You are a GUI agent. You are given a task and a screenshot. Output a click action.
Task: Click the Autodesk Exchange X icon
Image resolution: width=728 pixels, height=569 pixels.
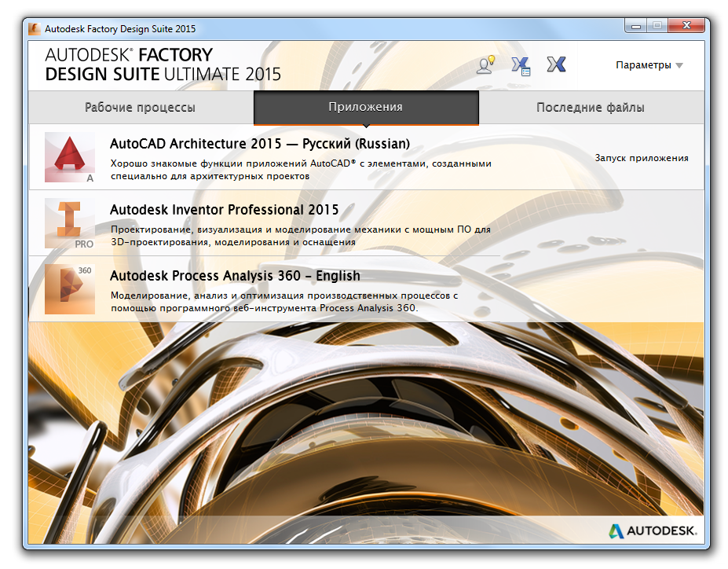[556, 64]
